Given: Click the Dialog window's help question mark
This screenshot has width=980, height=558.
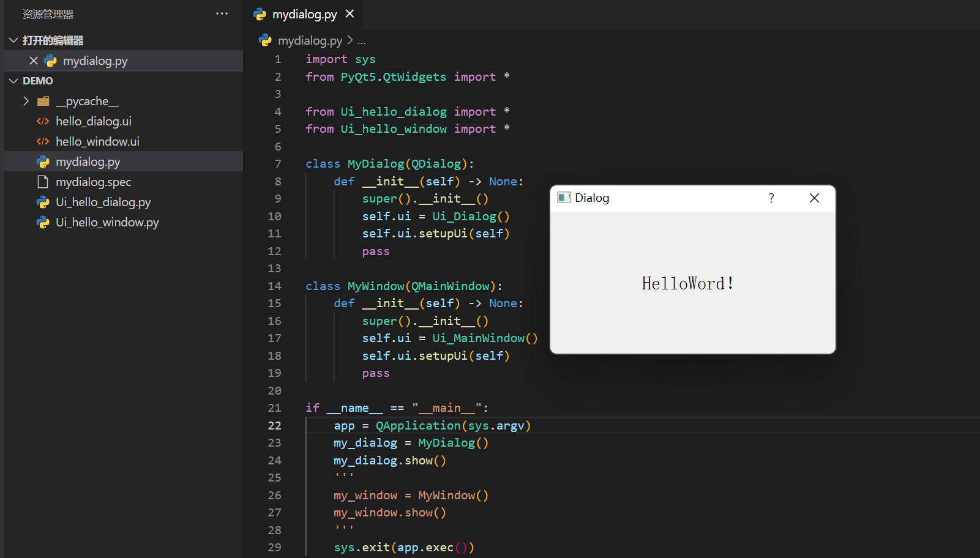Looking at the screenshot, I should (771, 198).
